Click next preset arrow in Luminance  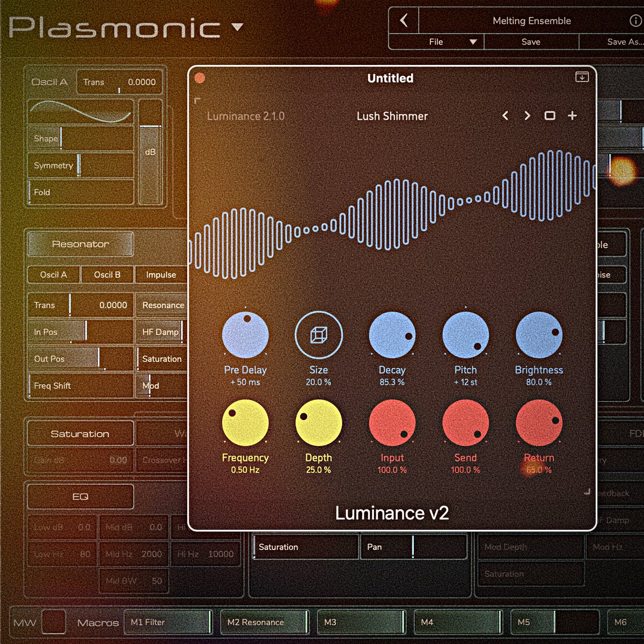tap(527, 115)
